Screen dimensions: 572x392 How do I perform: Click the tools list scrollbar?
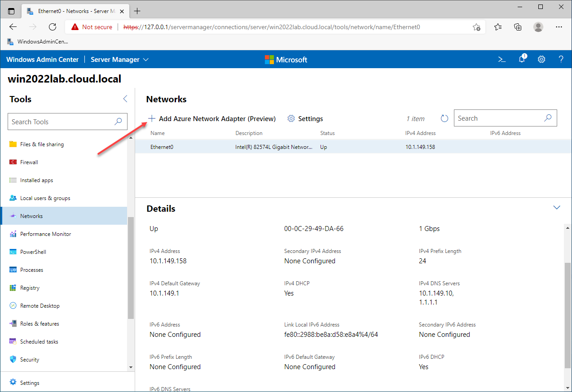131,268
